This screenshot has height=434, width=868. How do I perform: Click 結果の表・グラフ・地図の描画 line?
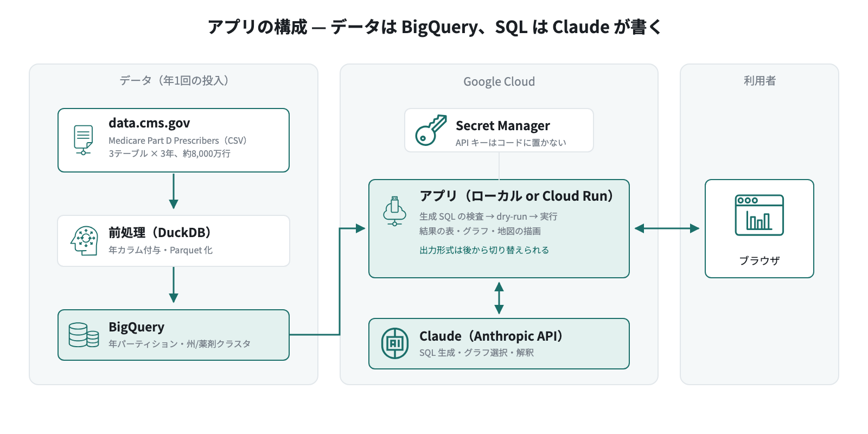click(x=480, y=231)
